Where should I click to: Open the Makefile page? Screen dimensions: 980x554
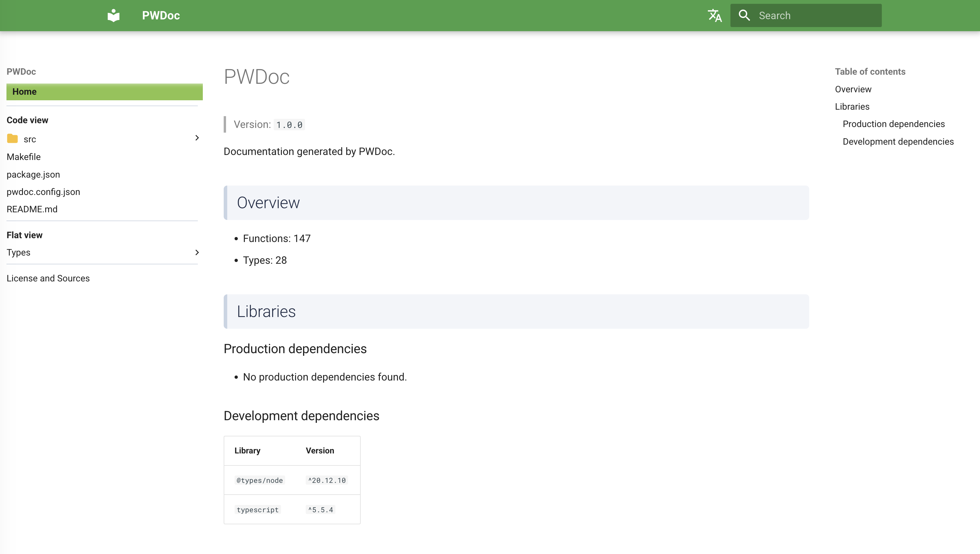[x=23, y=157]
